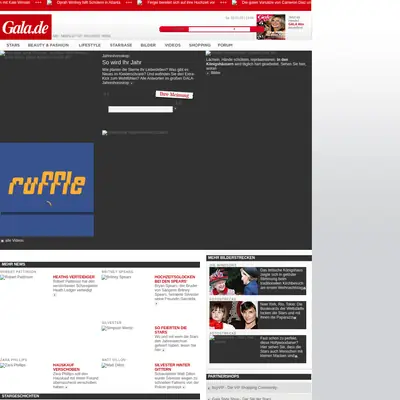Viewport: 400px width, 400px height.
Task: Open the LIFESTYLE menu
Action: (x=90, y=45)
